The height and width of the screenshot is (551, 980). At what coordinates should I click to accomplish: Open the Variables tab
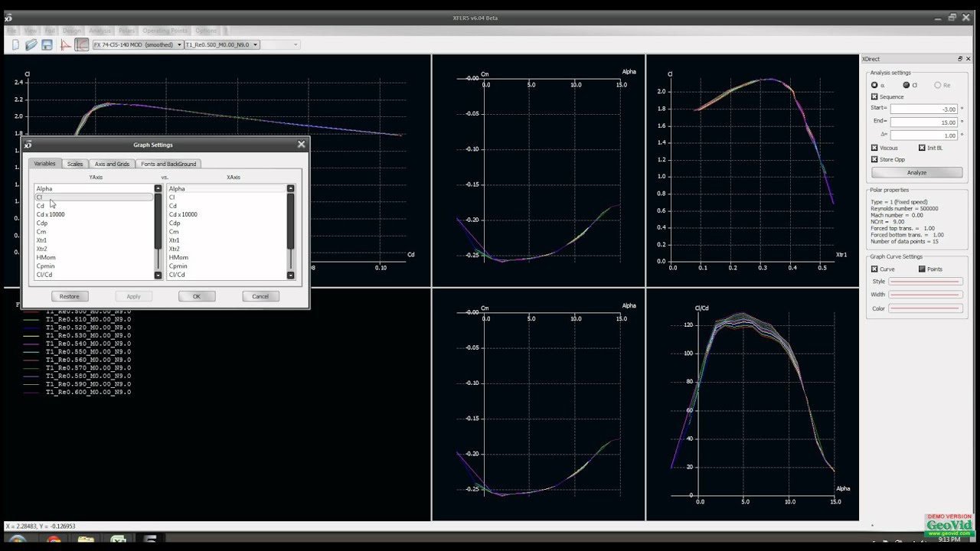(44, 164)
